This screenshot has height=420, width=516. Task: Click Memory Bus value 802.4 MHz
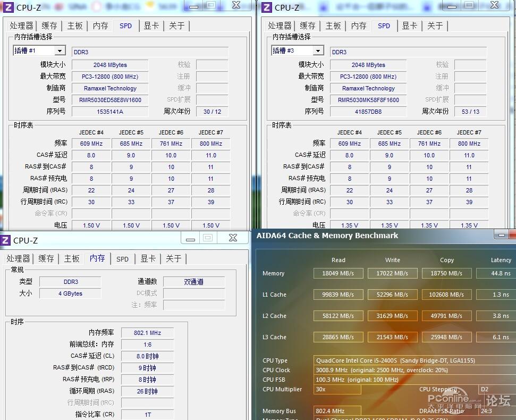coord(337,411)
